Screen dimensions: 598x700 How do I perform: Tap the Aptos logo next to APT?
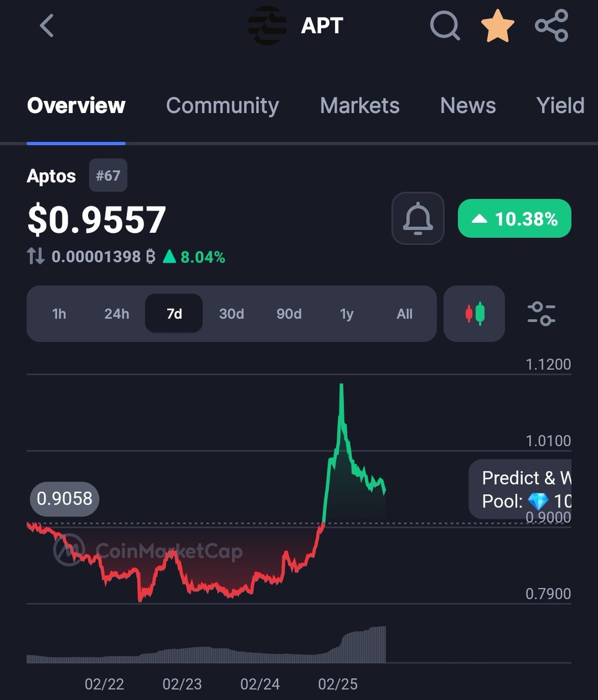point(267,26)
